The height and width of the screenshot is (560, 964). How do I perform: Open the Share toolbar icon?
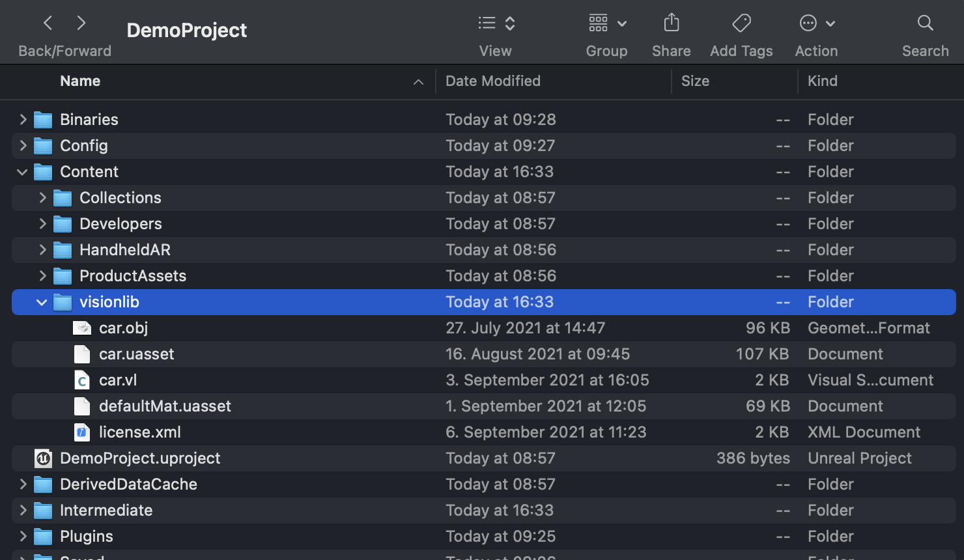671,23
